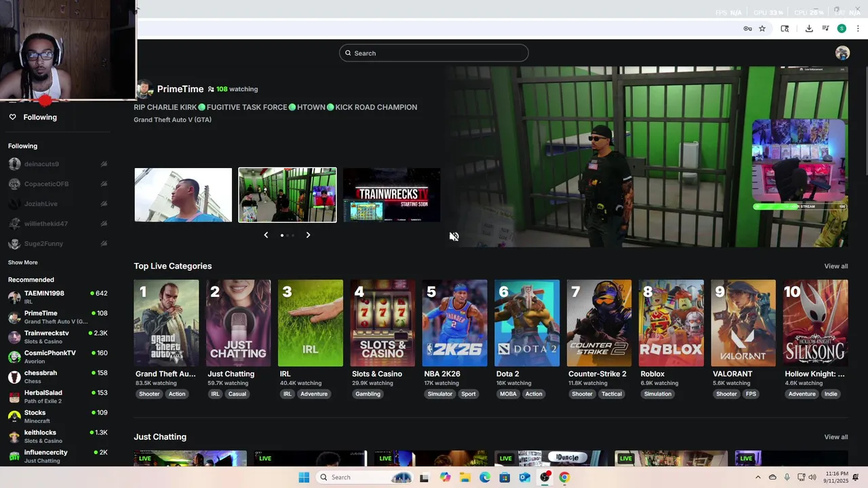Select the Shooter tag under Grand Theft Auto

(149, 394)
